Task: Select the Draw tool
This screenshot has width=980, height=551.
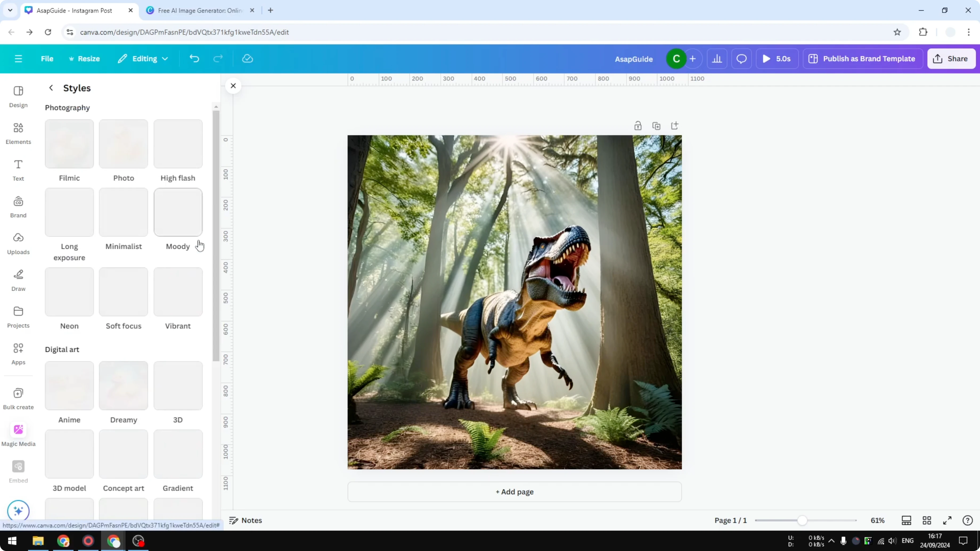Action: coord(18,280)
